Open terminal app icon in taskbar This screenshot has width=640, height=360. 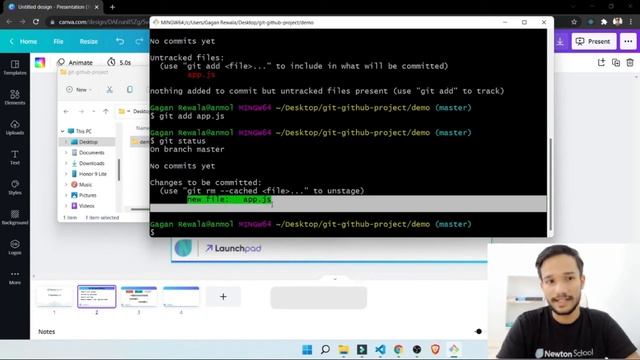[362, 349]
